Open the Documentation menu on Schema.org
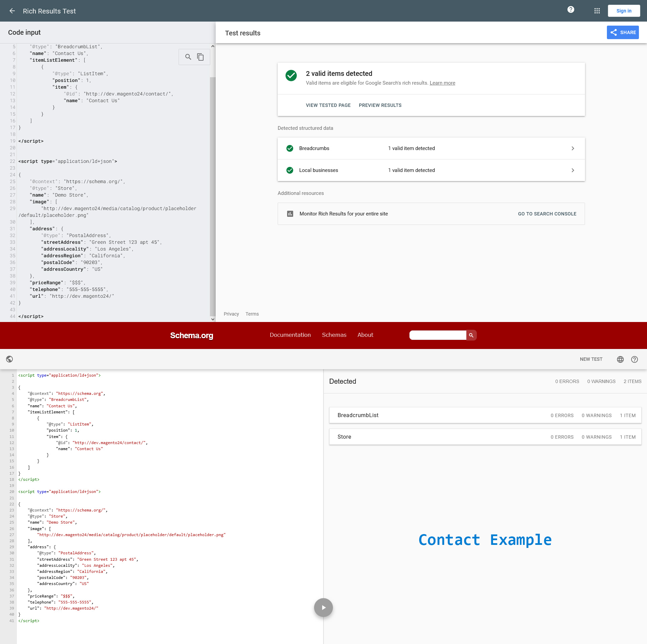Screen dimensions: 647x644 tap(290, 335)
